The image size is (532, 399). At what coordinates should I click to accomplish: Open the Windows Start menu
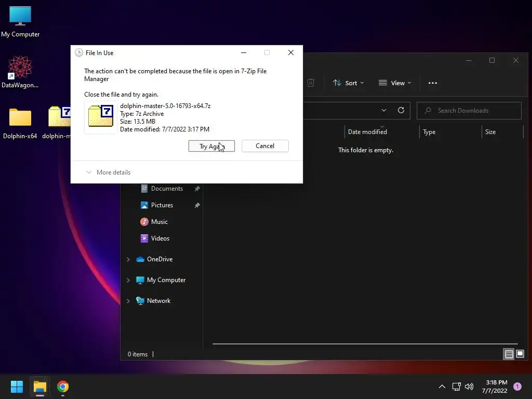coord(17,387)
